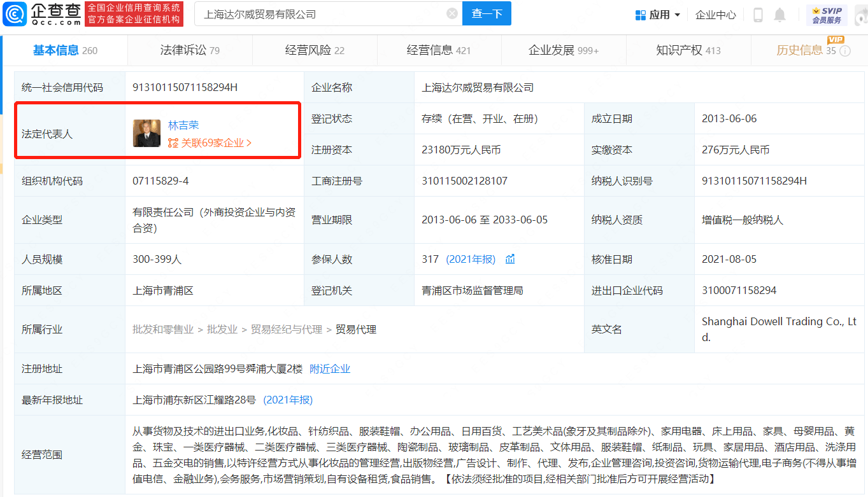Click the related-companies network icon
The height and width of the screenshot is (497, 868).
pos(173,143)
